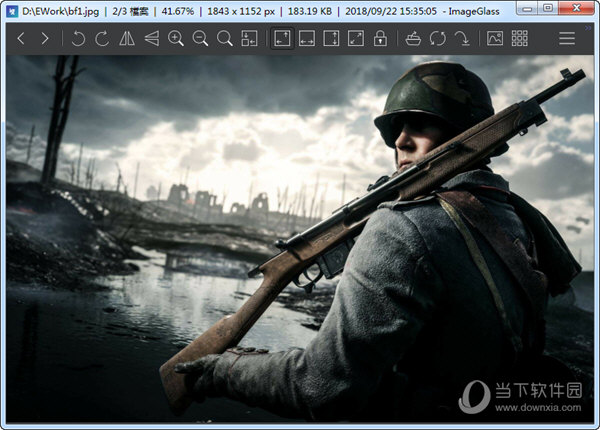Image resolution: width=600 pixels, height=430 pixels.
Task: Click the displayed soldier image
Action: click(300, 238)
